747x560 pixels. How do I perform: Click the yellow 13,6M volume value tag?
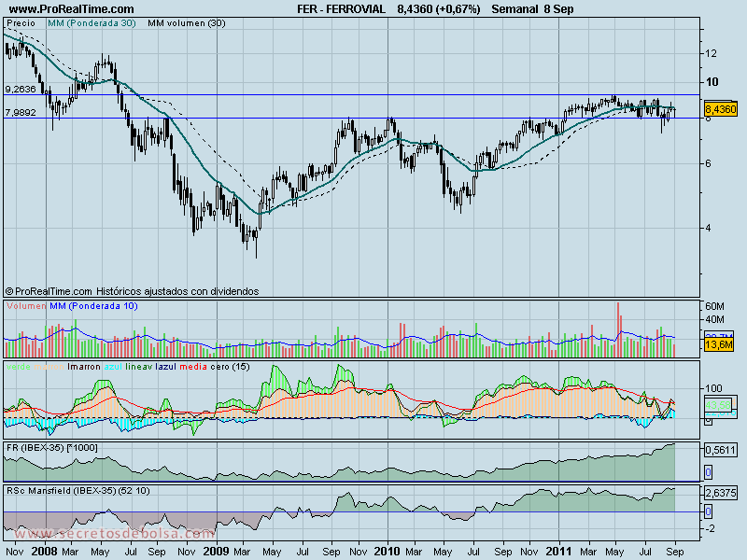(x=718, y=344)
